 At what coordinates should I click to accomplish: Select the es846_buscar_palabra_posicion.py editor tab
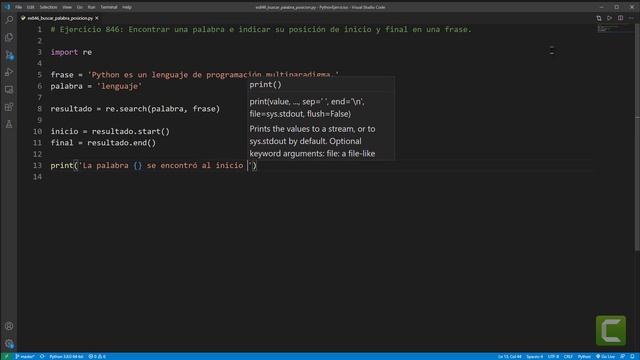60,18
